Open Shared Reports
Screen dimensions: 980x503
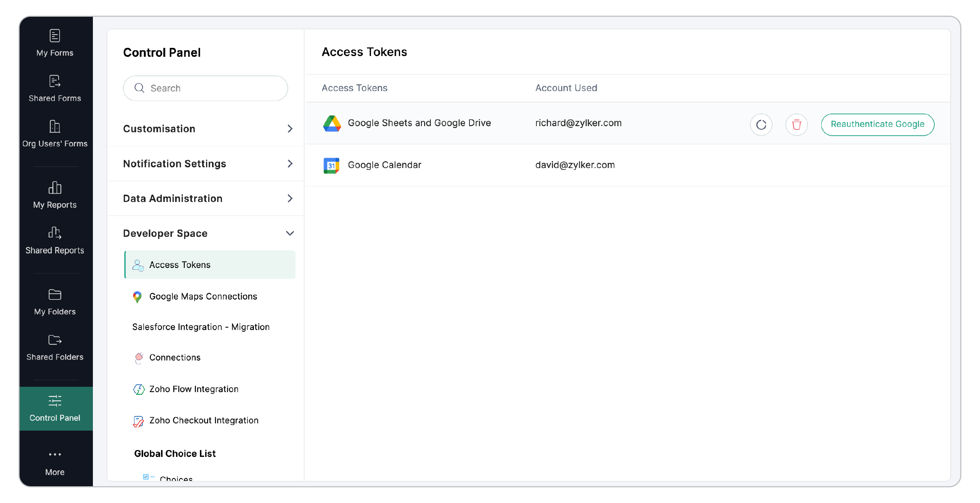point(55,240)
